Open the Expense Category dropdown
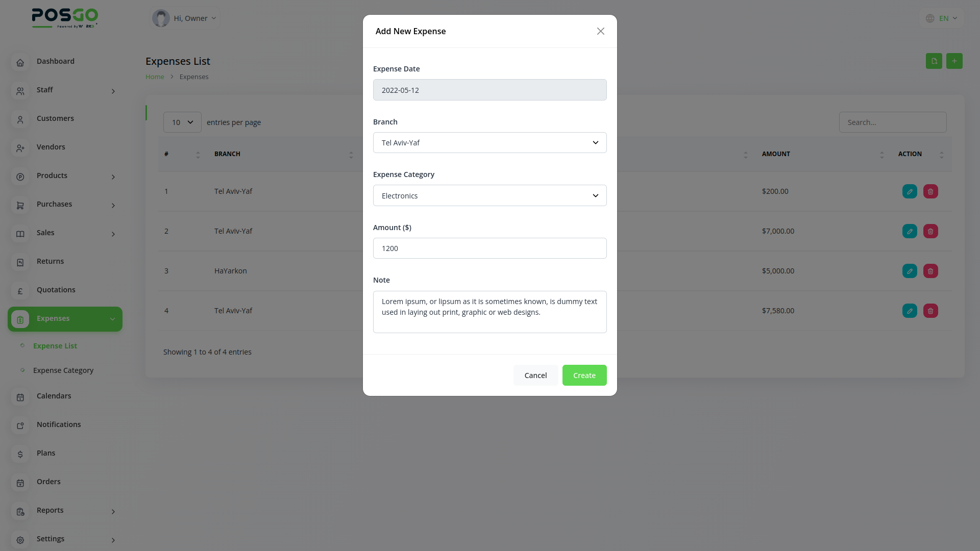This screenshot has width=980, height=551. coord(489,196)
